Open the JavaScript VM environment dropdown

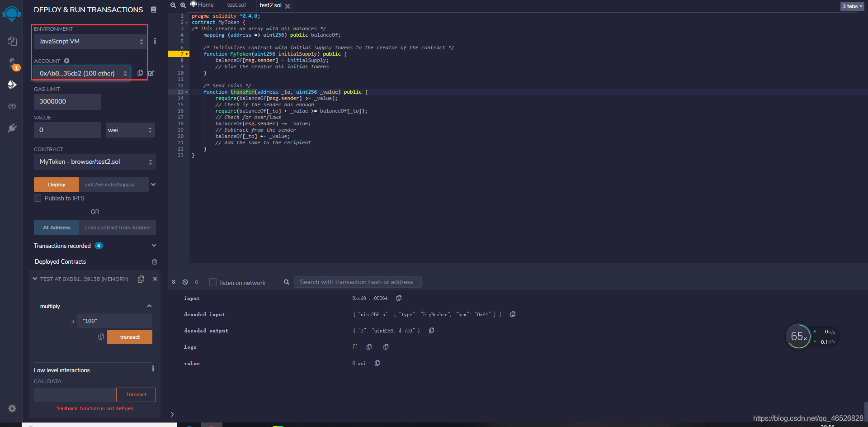(91, 41)
